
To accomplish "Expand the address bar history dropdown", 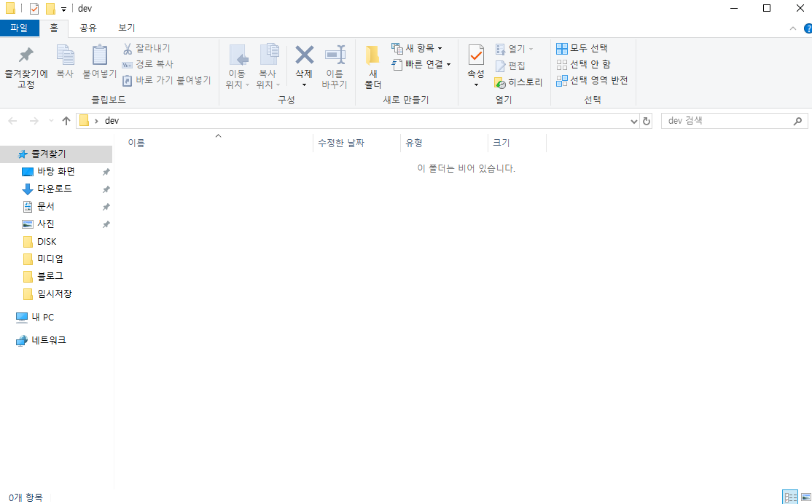I will (x=633, y=120).
